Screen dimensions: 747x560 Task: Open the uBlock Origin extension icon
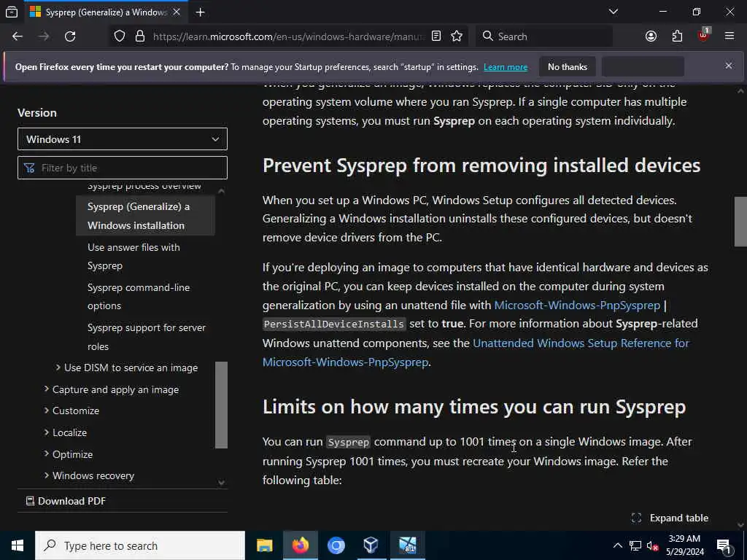click(x=704, y=35)
